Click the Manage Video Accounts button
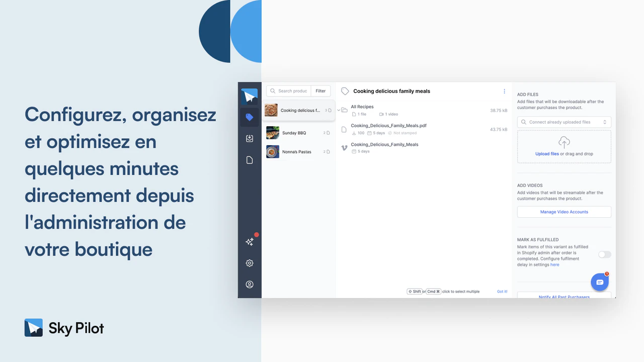The height and width of the screenshot is (362, 644). pyautogui.click(x=564, y=212)
